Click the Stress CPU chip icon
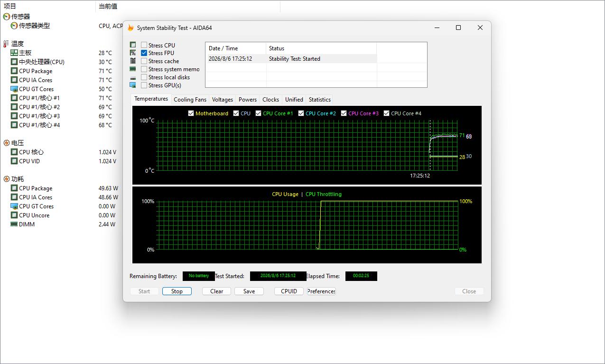This screenshot has width=605, height=364. 133,45
